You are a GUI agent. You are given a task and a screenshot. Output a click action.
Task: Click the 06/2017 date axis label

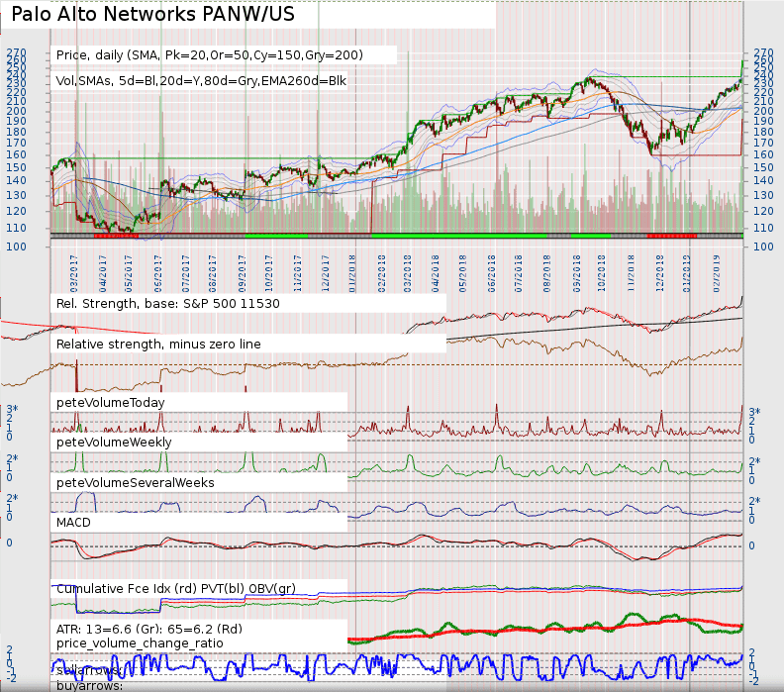pos(158,273)
